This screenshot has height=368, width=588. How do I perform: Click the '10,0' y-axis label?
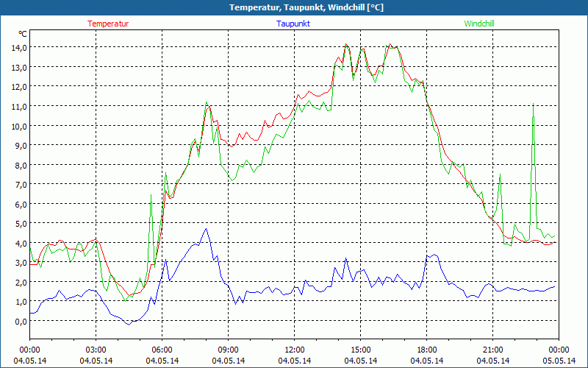coord(19,126)
